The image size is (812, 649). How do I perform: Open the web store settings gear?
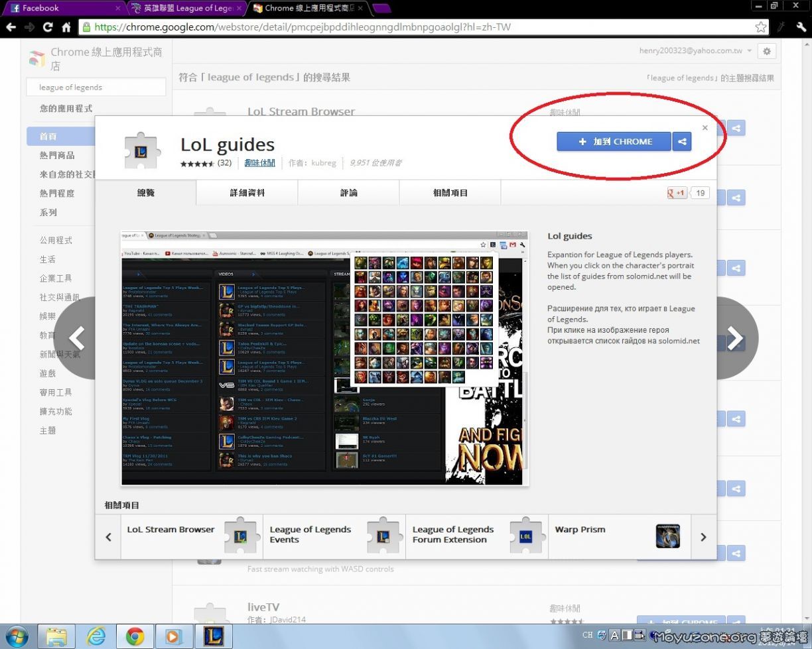tap(767, 51)
